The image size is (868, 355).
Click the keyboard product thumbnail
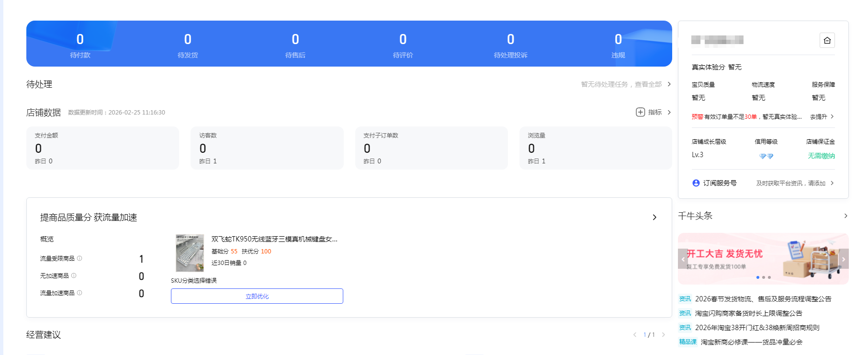tap(190, 253)
